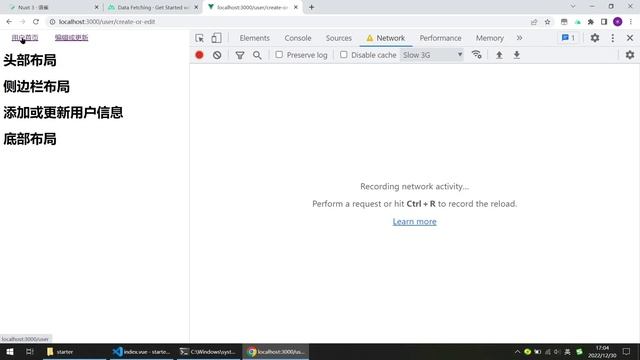Open a new browser tab
The image size is (640, 360).
tap(311, 7)
